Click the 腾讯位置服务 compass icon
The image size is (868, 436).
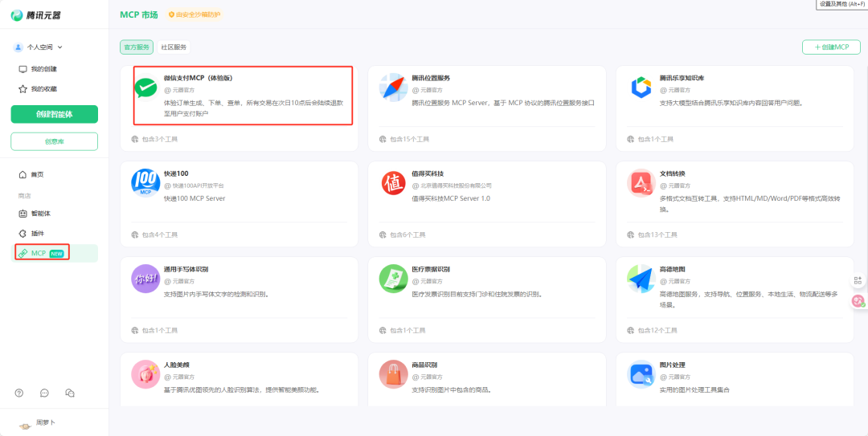point(393,88)
